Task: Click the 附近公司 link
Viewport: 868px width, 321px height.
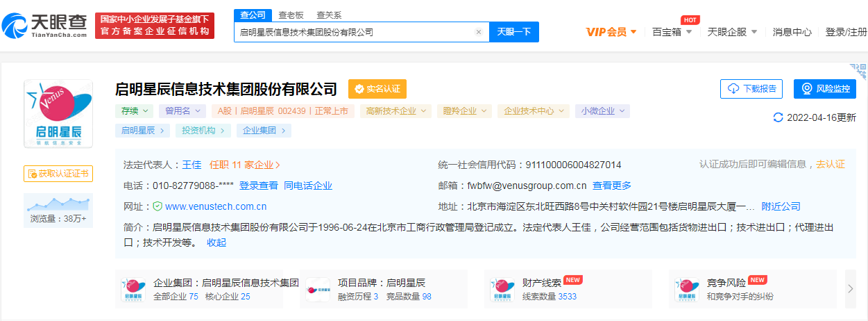Action: pyautogui.click(x=781, y=206)
